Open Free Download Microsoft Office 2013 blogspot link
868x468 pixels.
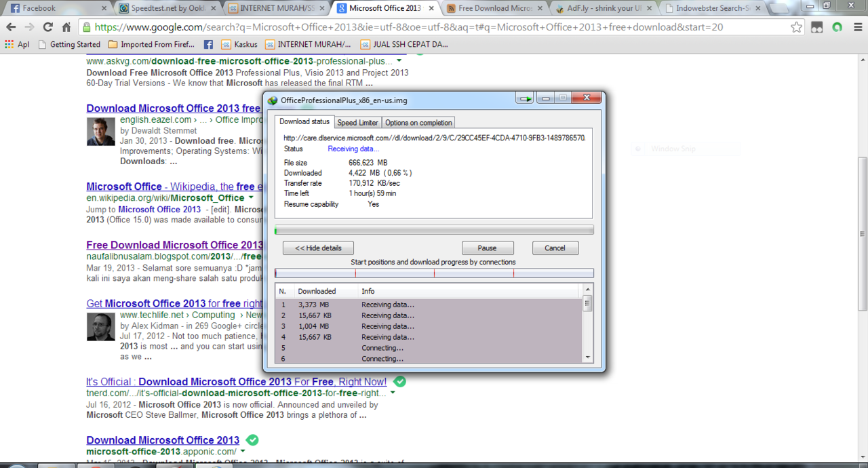[174, 245]
